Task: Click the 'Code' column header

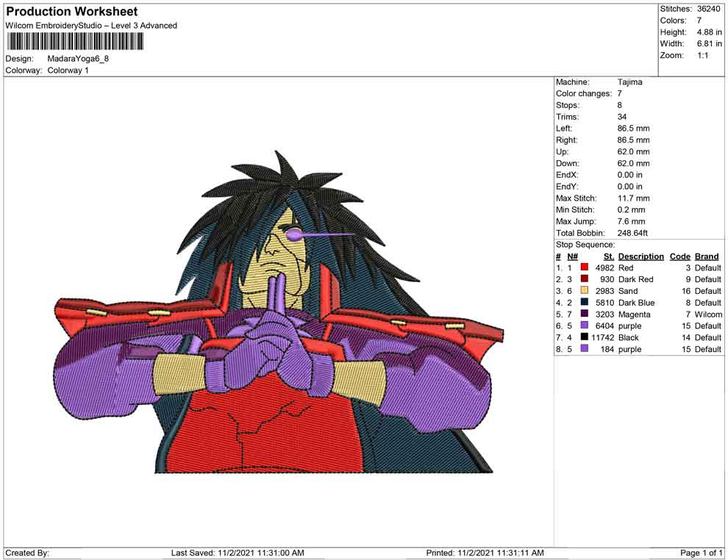Action: coord(679,256)
